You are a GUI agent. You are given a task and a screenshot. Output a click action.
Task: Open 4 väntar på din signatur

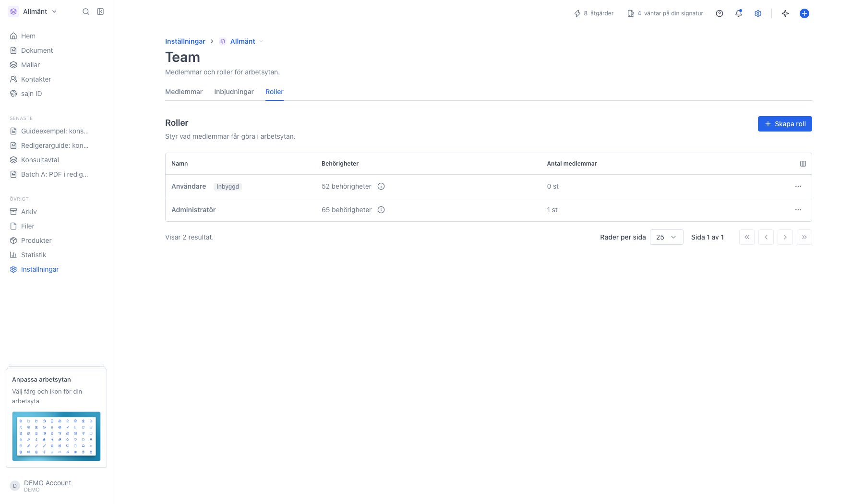click(x=665, y=13)
